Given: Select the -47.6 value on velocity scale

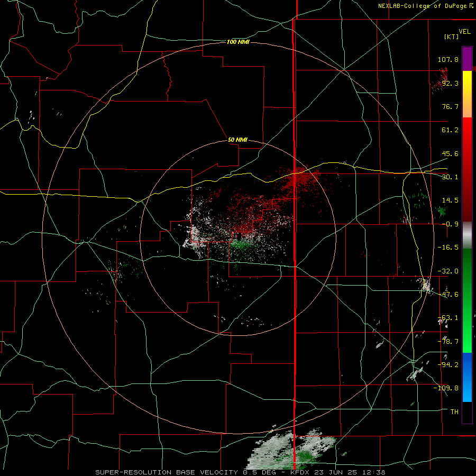Looking at the screenshot, I should [x=448, y=295].
